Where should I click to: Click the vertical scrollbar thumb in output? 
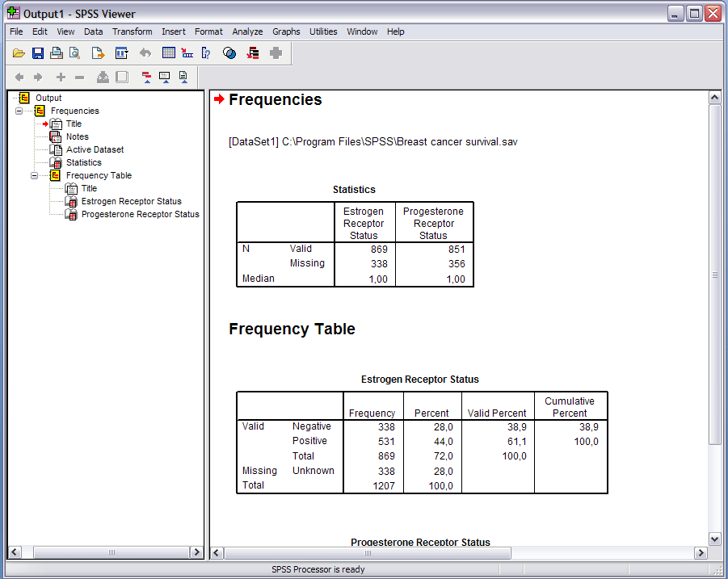coord(714,275)
